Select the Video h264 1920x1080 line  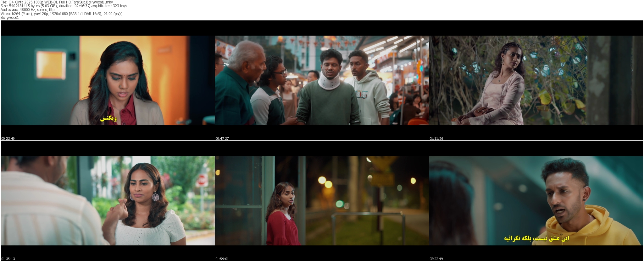62,14
